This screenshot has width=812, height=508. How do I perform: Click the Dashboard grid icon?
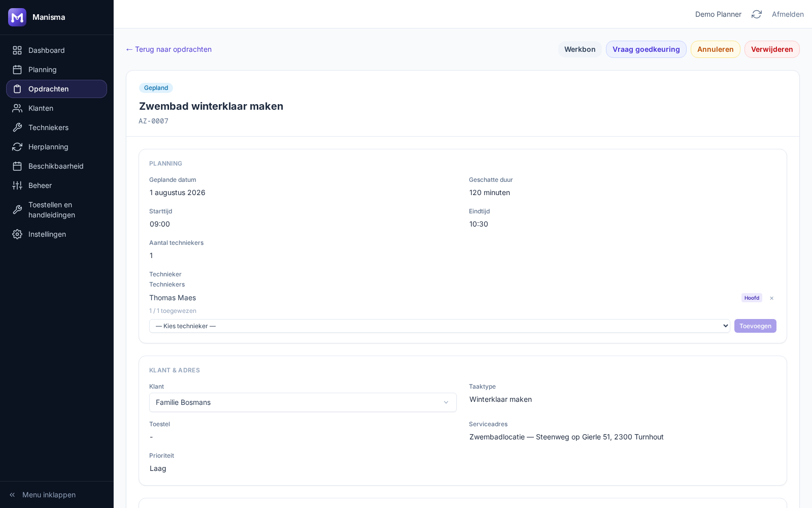click(x=17, y=50)
